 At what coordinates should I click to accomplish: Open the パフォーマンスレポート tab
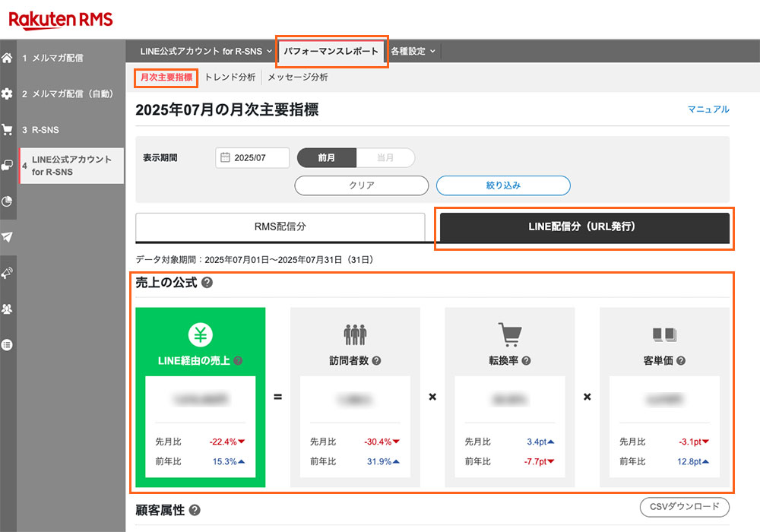331,51
